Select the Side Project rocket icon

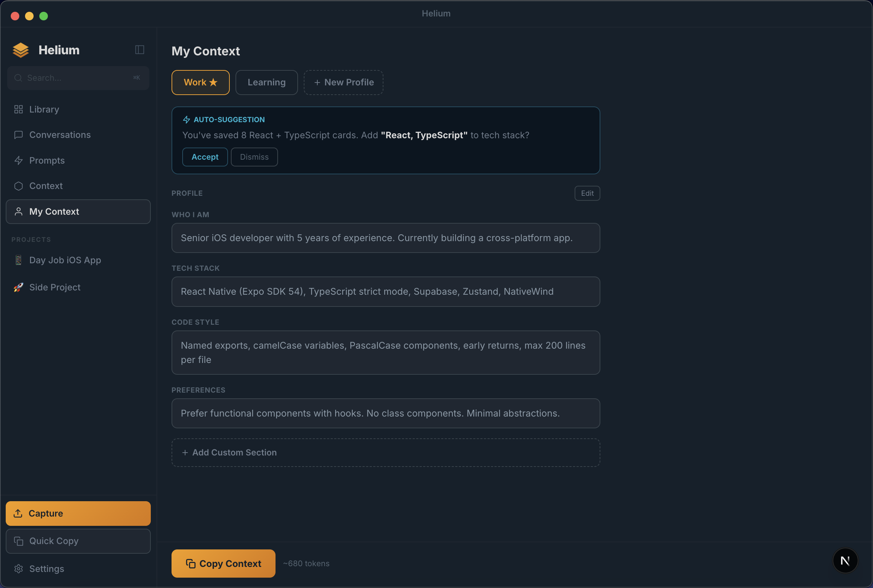click(x=18, y=287)
